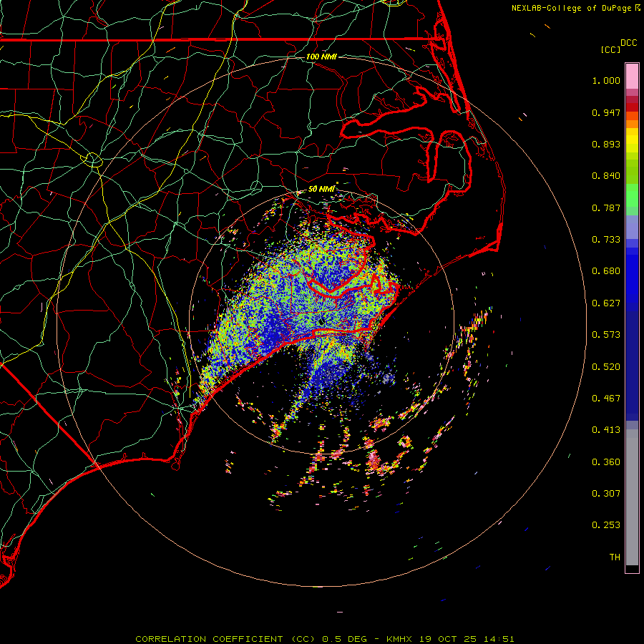Select the 0.573 scale value
This screenshot has height=644, width=644.
tap(606, 335)
